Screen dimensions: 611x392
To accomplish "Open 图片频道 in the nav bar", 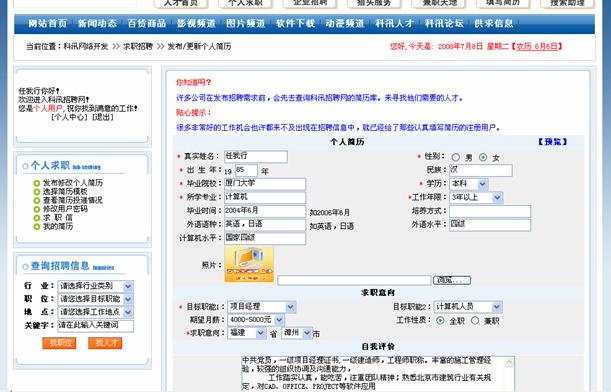I will [245, 23].
